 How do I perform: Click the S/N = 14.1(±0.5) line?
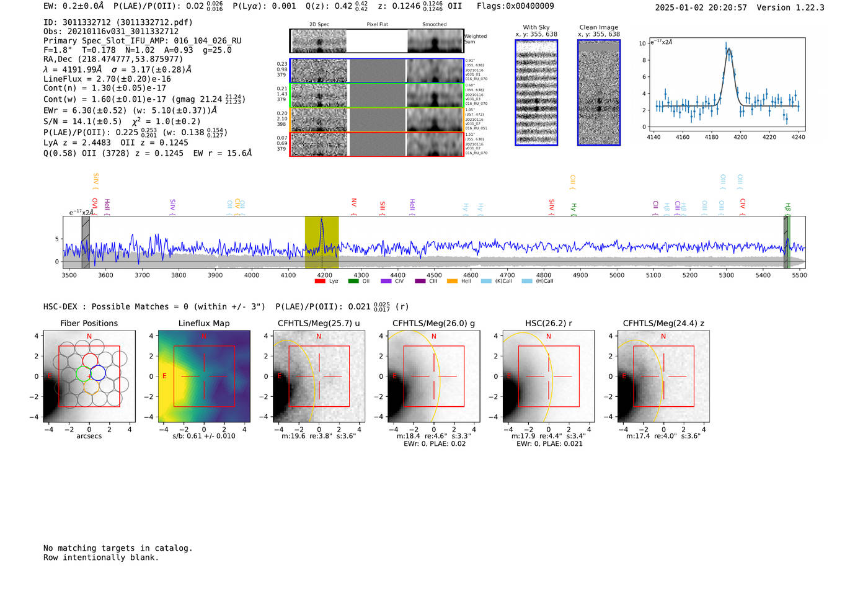point(122,122)
